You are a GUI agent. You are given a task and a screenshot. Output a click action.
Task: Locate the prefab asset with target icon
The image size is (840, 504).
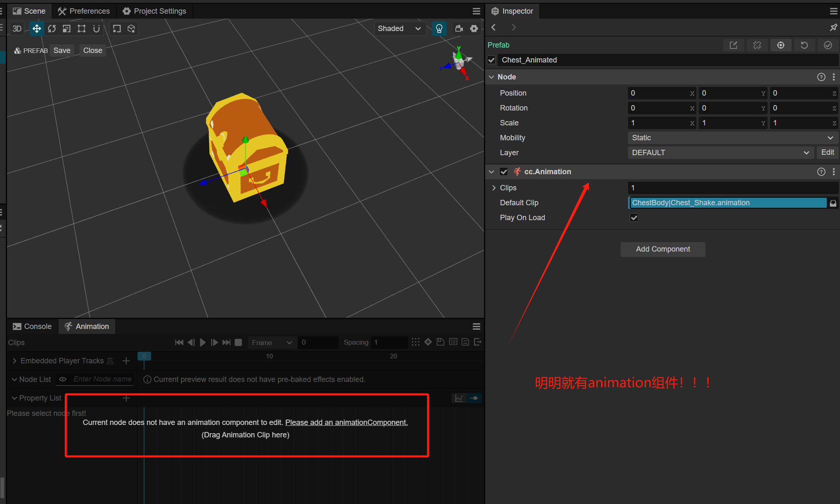click(x=781, y=45)
